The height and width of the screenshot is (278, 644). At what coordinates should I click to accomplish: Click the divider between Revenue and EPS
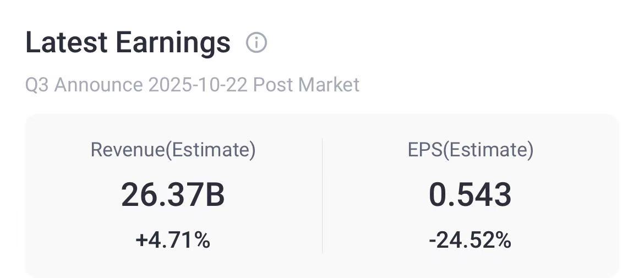pos(322,195)
